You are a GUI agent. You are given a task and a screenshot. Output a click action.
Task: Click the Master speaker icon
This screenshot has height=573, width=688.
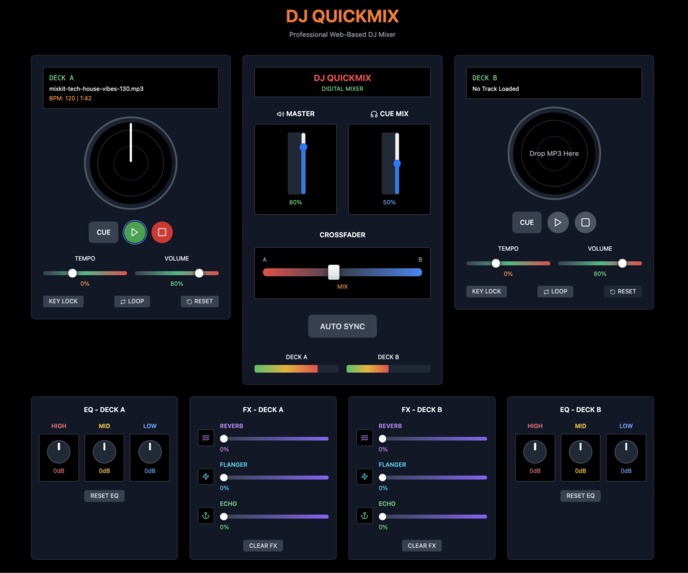(280, 114)
